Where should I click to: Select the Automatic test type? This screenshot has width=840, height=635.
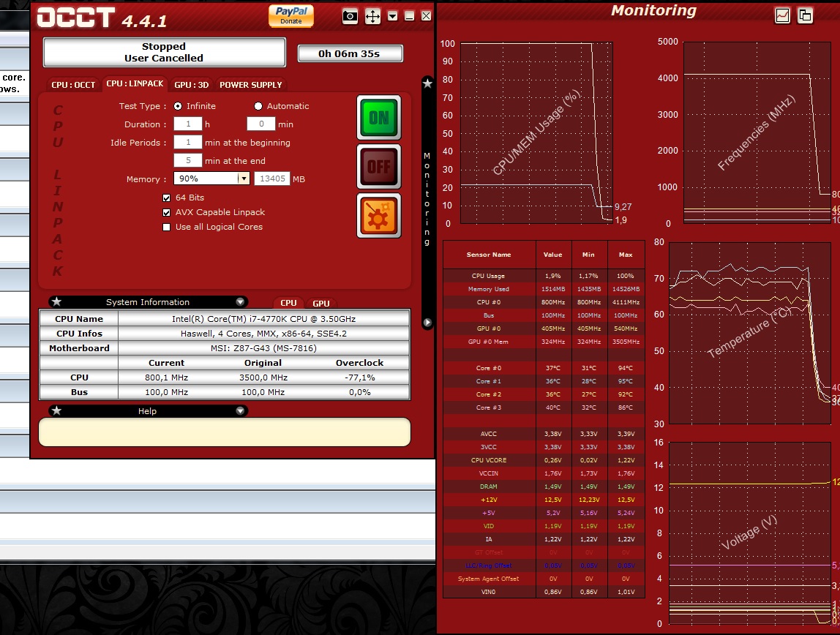258,106
